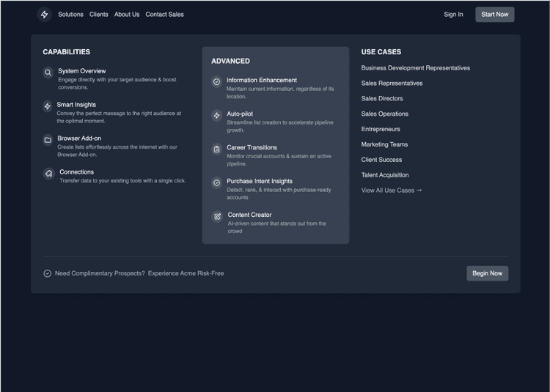Select Sales Directors use case
The height and width of the screenshot is (392, 550).
click(381, 99)
